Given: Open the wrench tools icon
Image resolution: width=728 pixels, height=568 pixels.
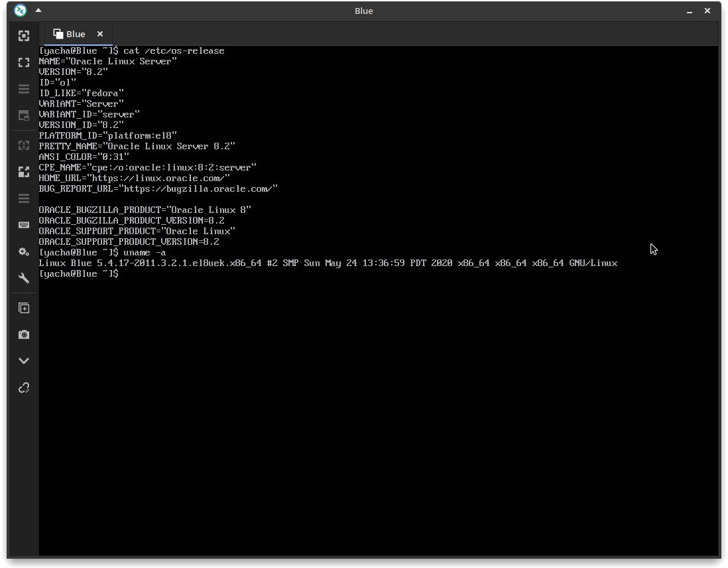Looking at the screenshot, I should point(24,278).
